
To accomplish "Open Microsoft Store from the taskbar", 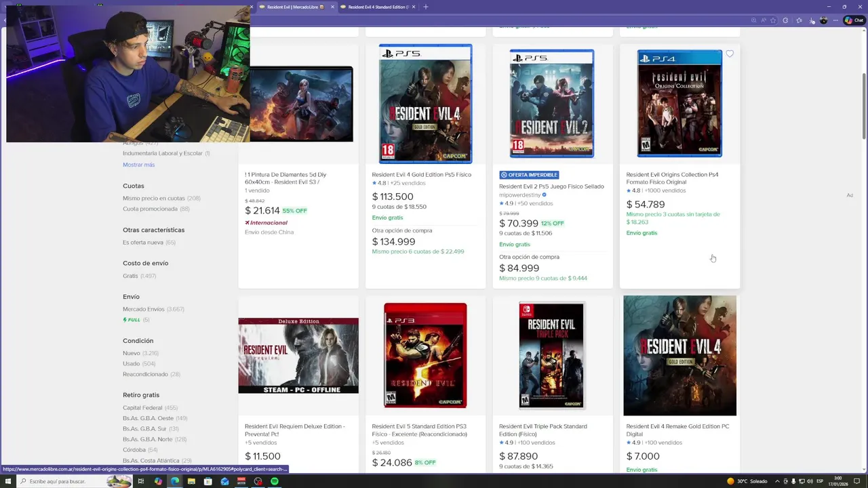I will (x=208, y=481).
